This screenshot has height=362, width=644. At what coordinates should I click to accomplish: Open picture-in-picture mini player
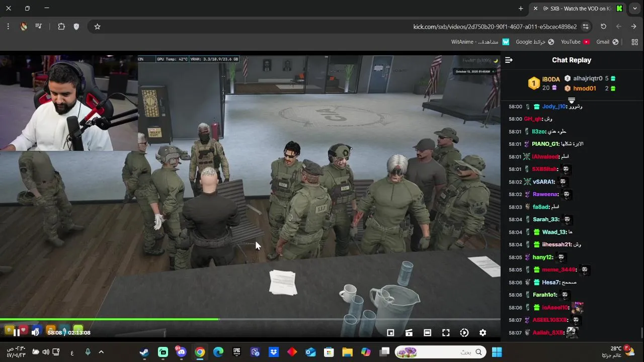[x=390, y=332]
